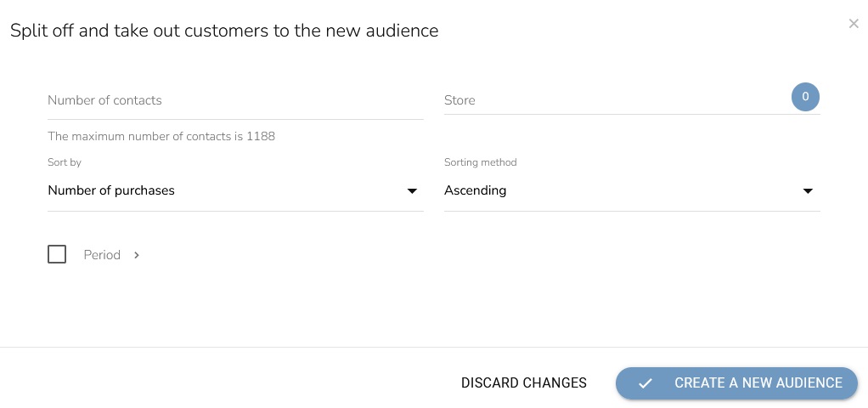868x408 pixels.
Task: Click the Sort by dropdown arrow
Action: (x=412, y=191)
